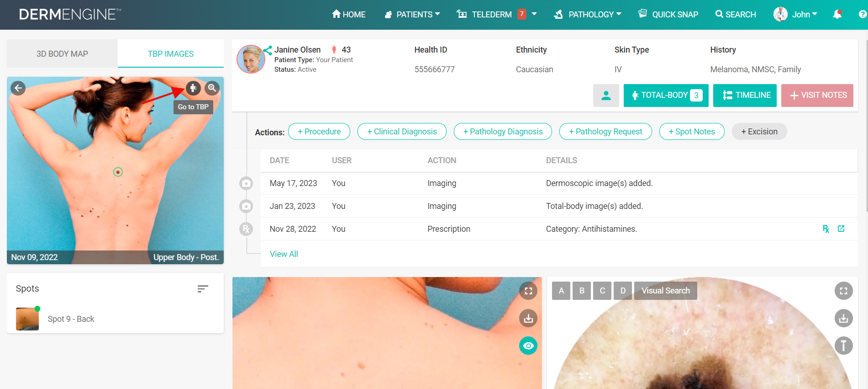Start Visual Search on dermoscopic image
Image resolution: width=868 pixels, height=389 pixels.
[666, 291]
